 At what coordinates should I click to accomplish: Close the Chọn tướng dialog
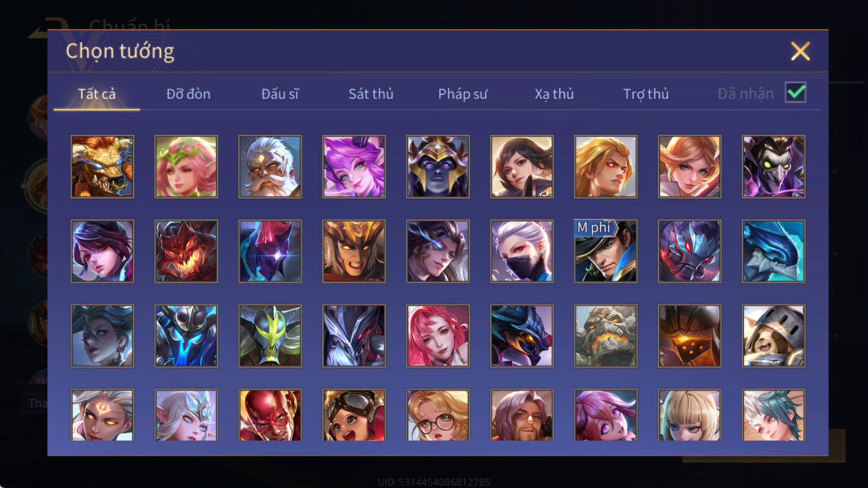point(800,51)
